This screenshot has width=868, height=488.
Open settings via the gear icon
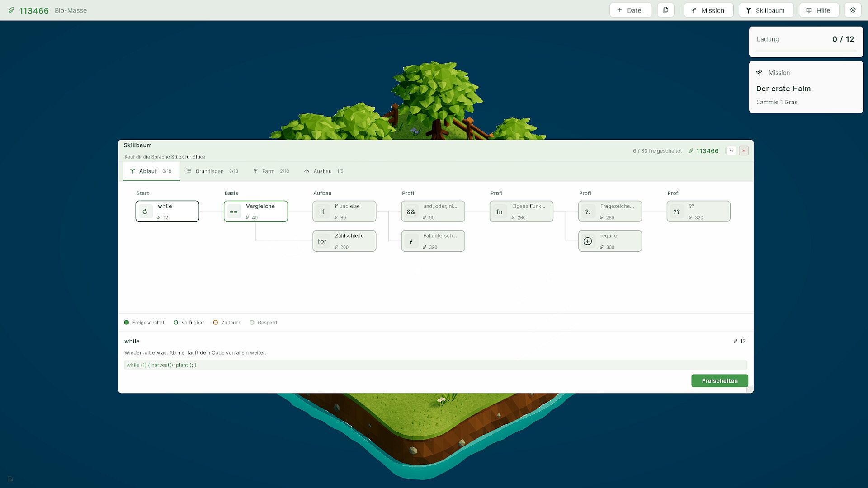point(853,10)
